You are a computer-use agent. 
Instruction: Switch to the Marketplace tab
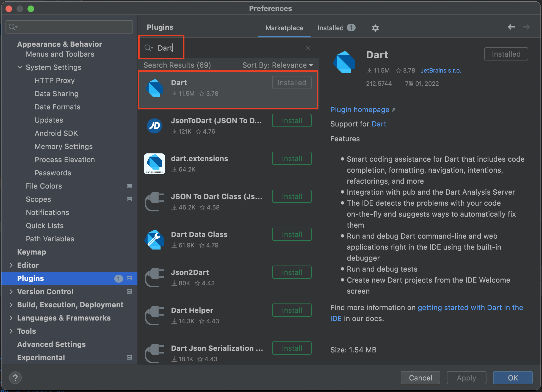coord(284,28)
